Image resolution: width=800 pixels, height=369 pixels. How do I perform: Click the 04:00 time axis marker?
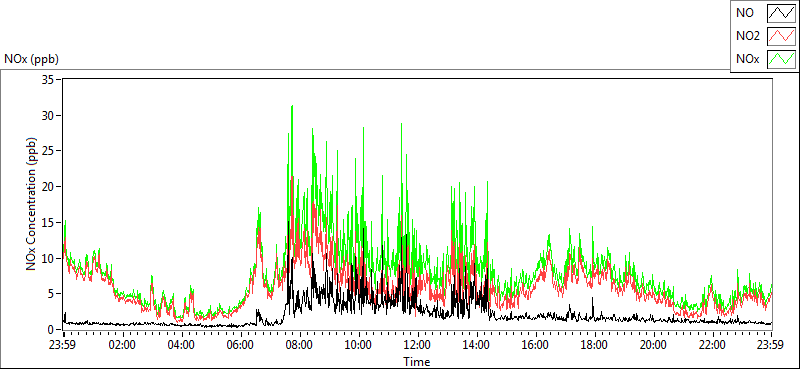click(x=181, y=344)
